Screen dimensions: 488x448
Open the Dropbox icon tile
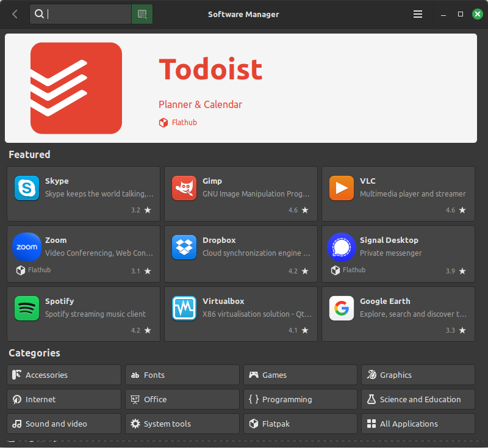click(x=184, y=247)
